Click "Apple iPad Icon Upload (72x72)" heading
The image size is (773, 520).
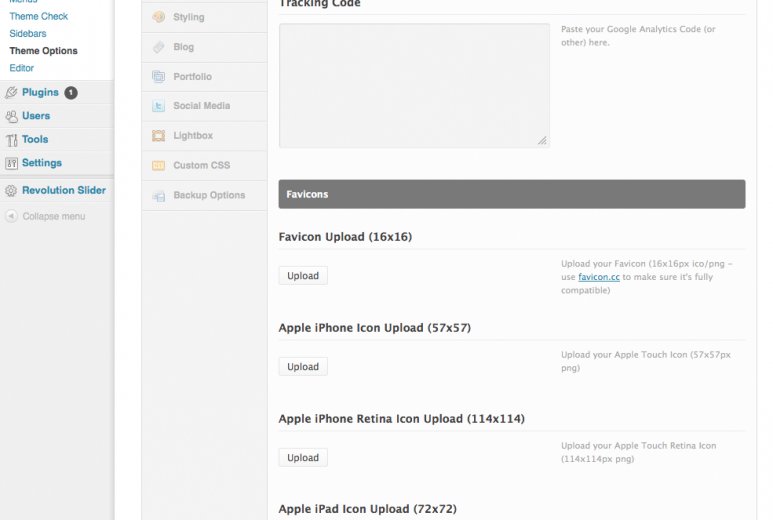(368, 509)
